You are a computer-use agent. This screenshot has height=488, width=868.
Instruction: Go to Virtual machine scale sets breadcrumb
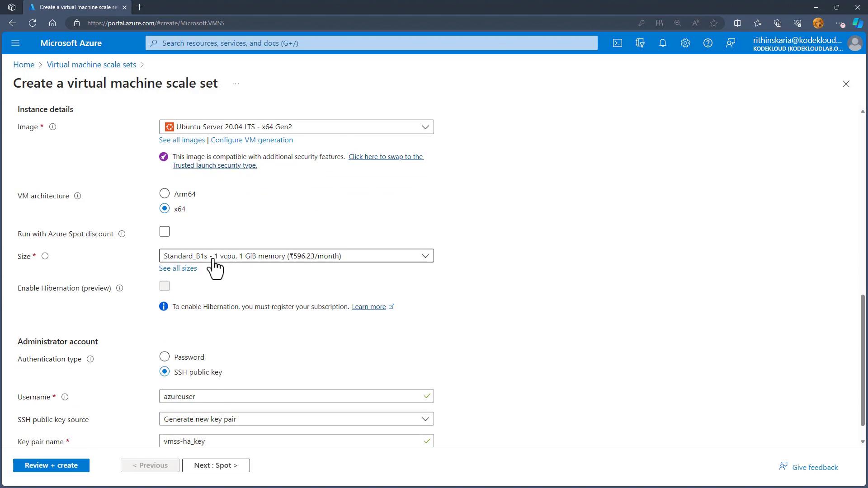click(91, 65)
